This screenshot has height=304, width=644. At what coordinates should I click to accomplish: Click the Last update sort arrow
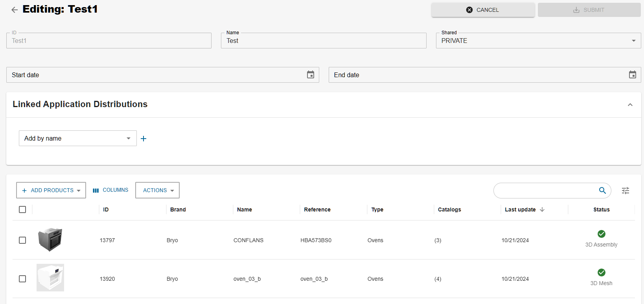click(542, 209)
